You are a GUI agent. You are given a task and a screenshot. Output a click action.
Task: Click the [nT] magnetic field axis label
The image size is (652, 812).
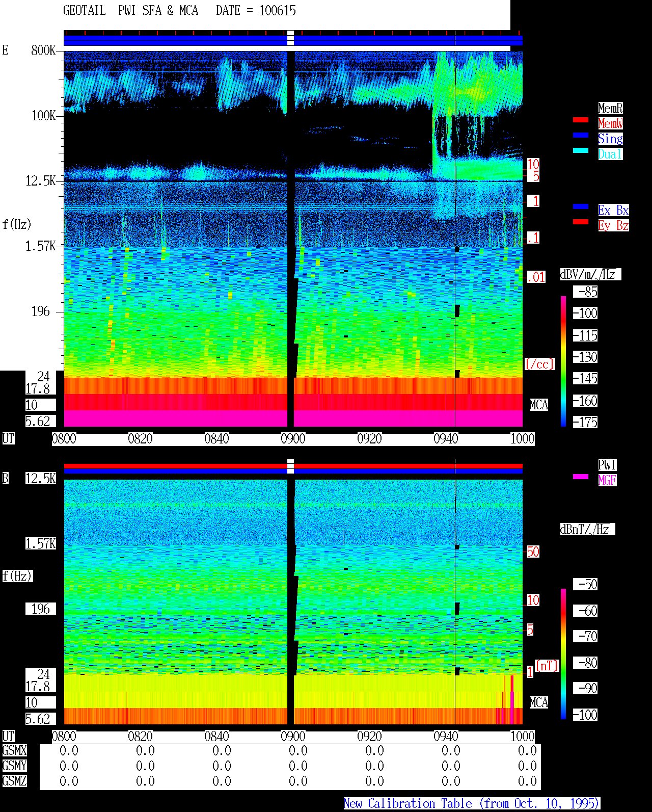pos(547,665)
